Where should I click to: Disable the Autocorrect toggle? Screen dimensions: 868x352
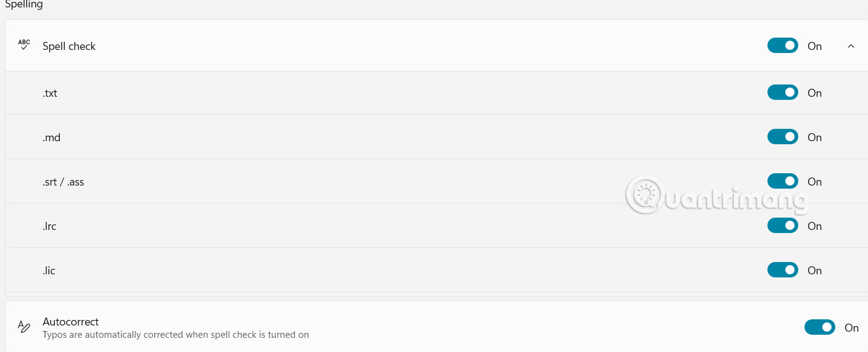pos(819,327)
